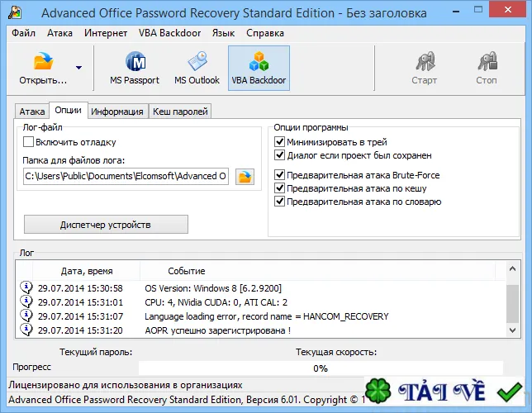Minimize the application window
532x413 pixels.
tap(456, 12)
